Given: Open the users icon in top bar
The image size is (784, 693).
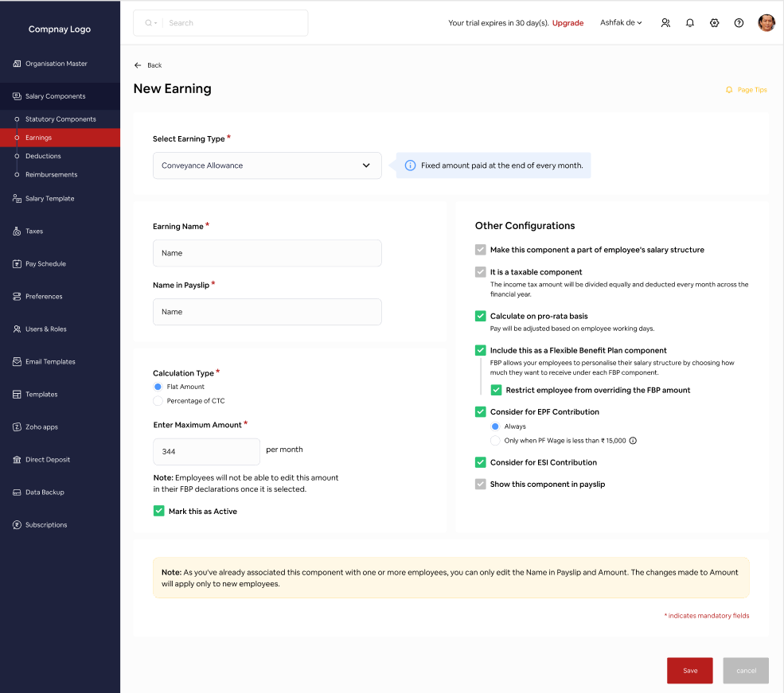Looking at the screenshot, I should (x=665, y=23).
